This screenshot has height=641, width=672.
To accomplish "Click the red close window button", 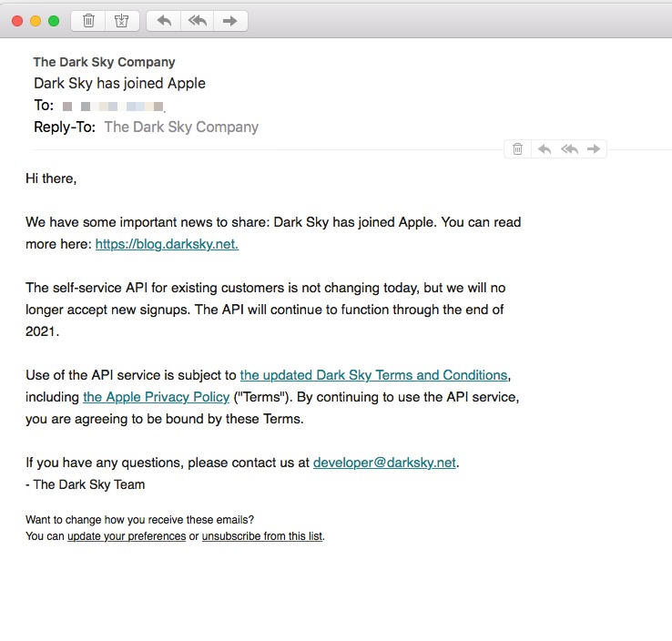I will coord(17,21).
